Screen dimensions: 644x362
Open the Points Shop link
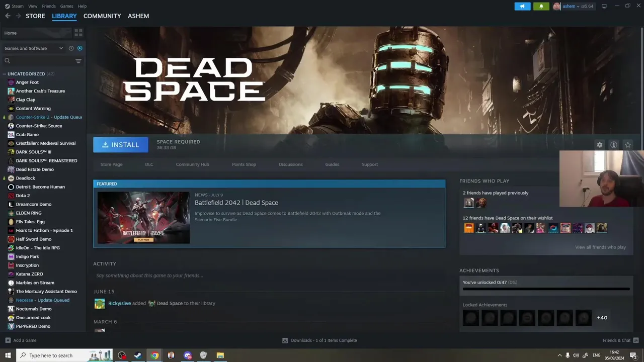244,164
